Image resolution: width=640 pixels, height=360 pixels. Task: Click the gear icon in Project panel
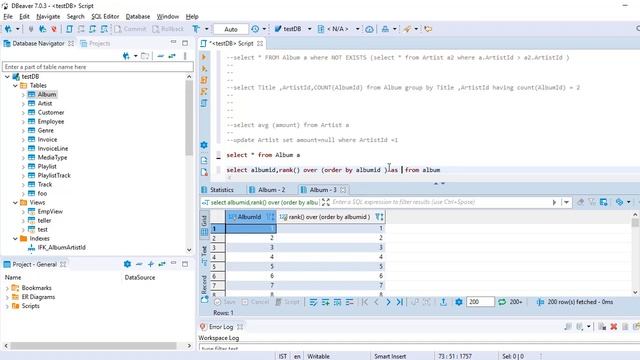(x=127, y=264)
